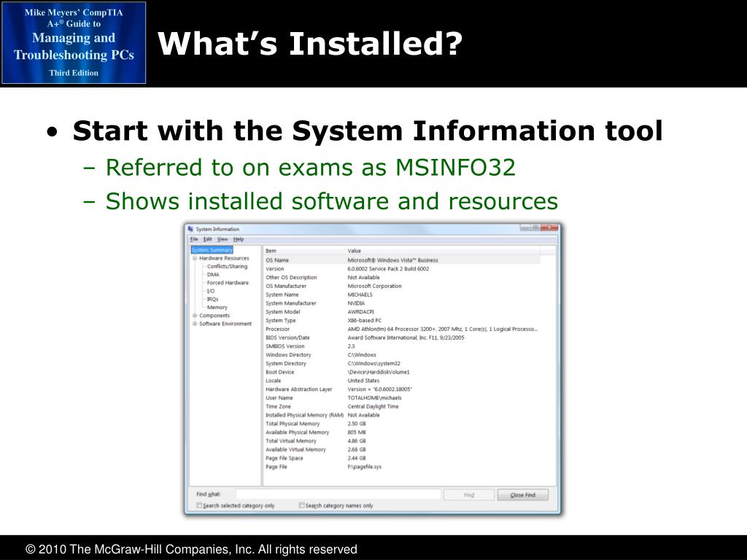Open the File menu
Screen dimensions: 747x560
point(194,239)
